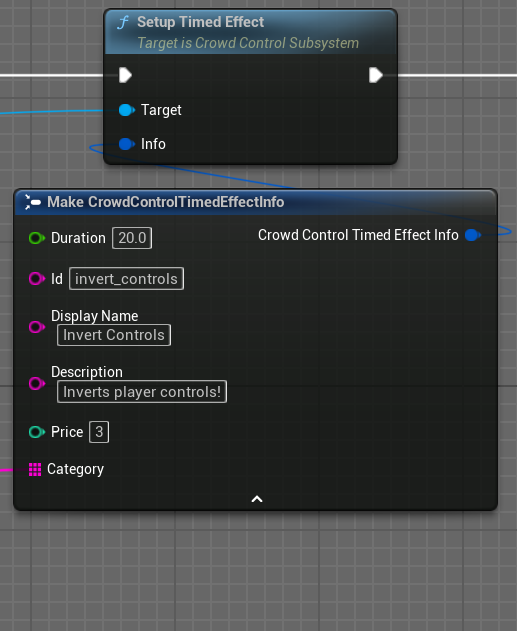Click the Crowd Control Timed Effect Info output pin
517x631 pixels.
click(472, 235)
